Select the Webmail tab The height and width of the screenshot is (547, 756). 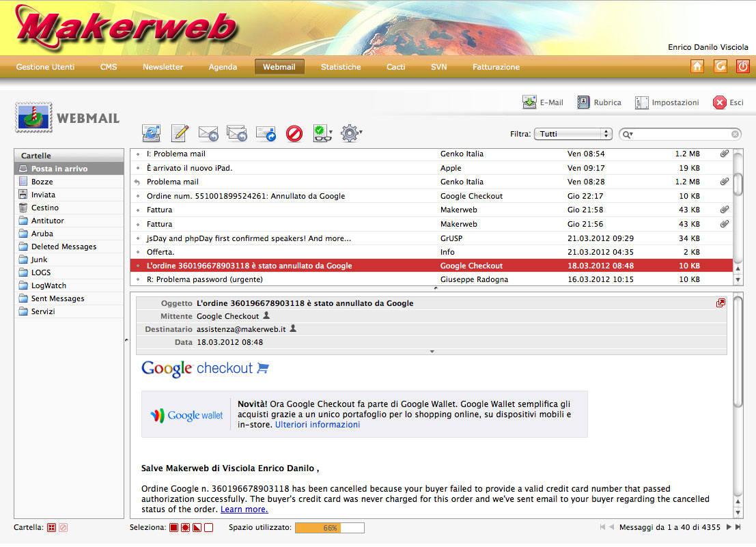[279, 67]
